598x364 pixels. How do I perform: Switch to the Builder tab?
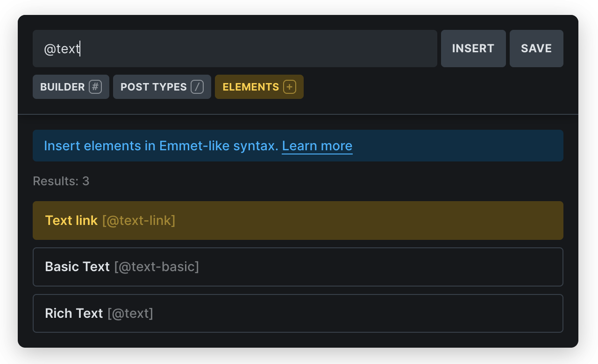coord(63,87)
